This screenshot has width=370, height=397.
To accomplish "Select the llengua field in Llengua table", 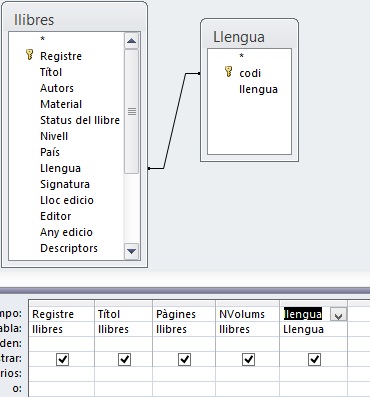I will [x=258, y=89].
